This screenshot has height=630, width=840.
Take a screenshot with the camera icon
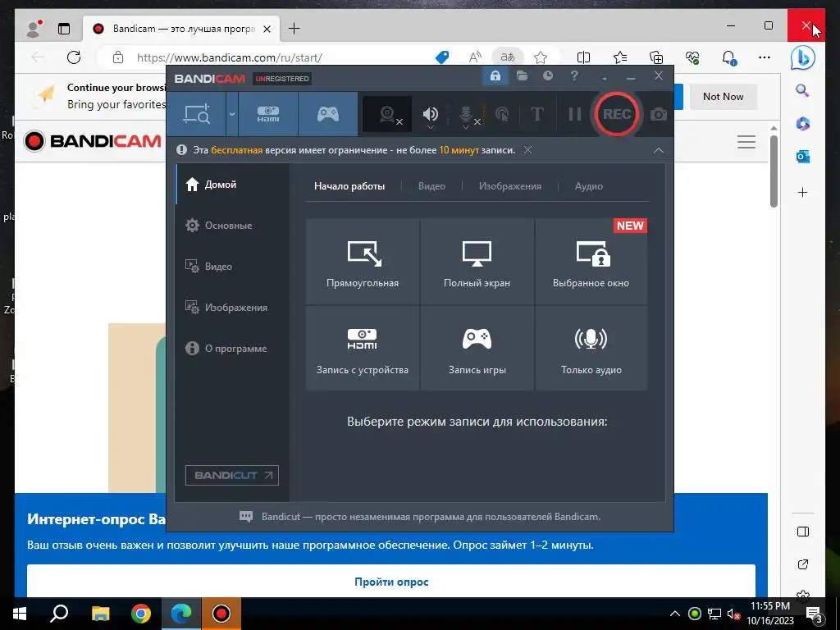[659, 114]
